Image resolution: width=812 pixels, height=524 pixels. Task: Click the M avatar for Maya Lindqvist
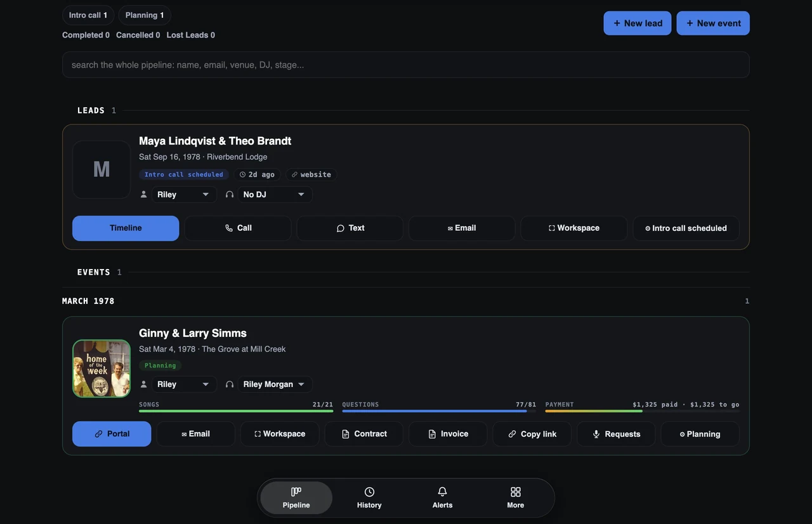point(101,169)
